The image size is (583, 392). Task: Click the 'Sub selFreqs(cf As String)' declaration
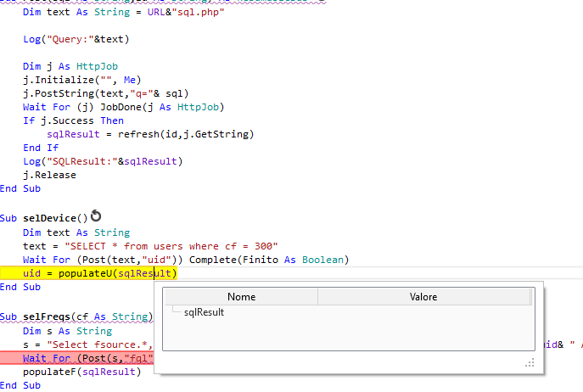pyautogui.click(x=76, y=316)
